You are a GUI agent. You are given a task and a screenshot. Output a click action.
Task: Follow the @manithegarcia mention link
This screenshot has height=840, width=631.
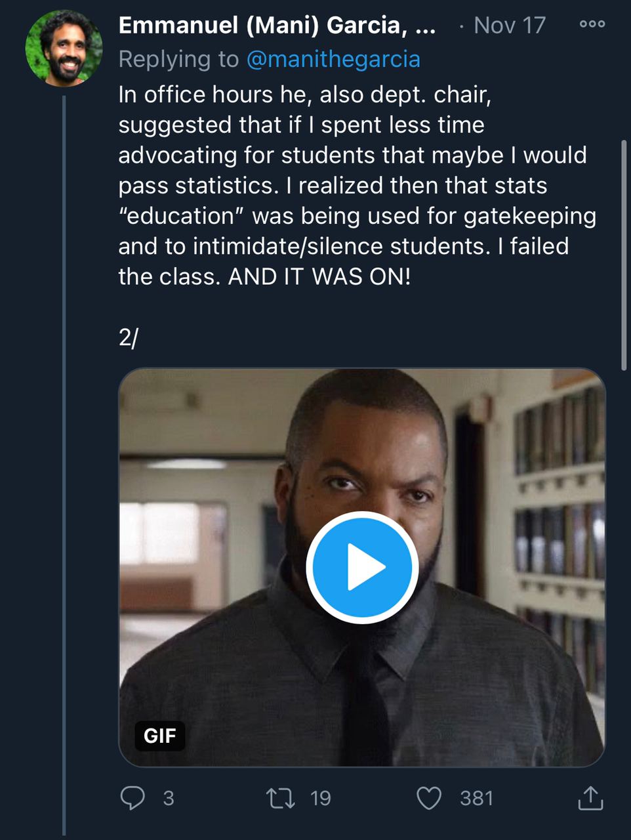333,59
